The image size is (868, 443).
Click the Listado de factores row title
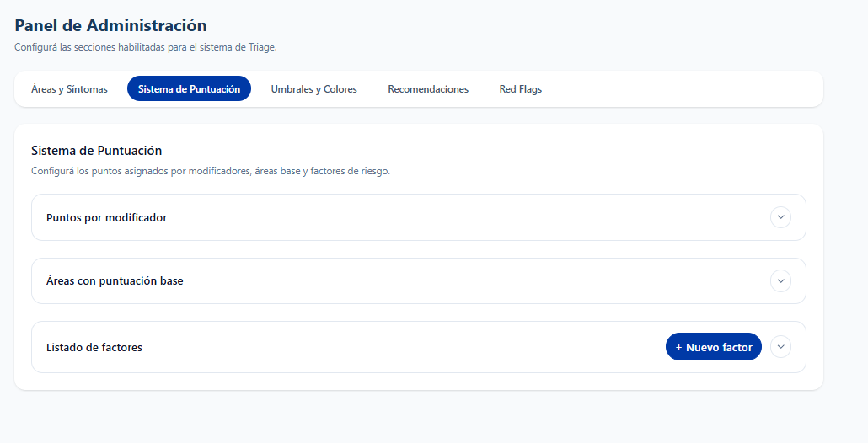click(94, 347)
